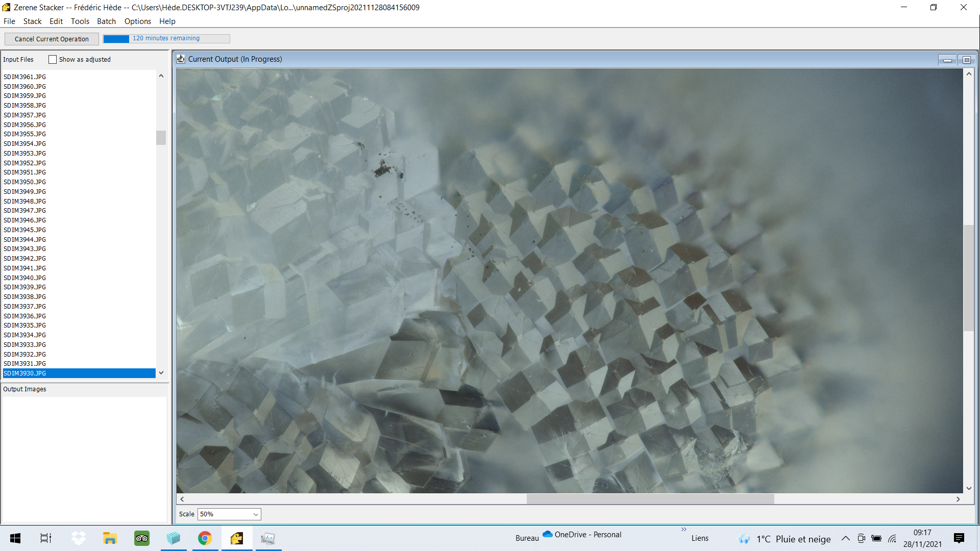980x551 pixels.
Task: Open the notification center icon
Action: pyautogui.click(x=959, y=538)
